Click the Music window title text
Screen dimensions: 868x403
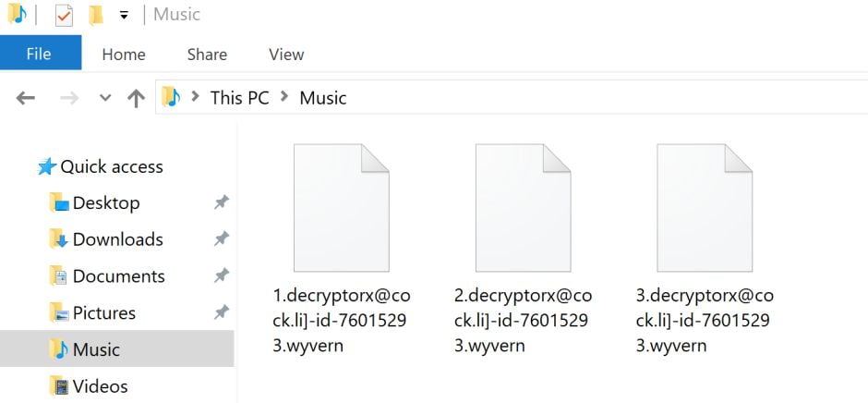click(x=176, y=15)
